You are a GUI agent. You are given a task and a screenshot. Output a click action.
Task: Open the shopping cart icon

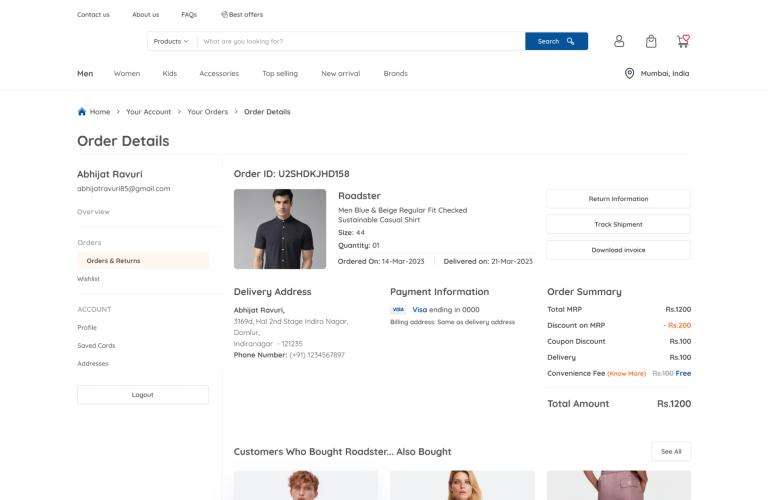tap(683, 41)
